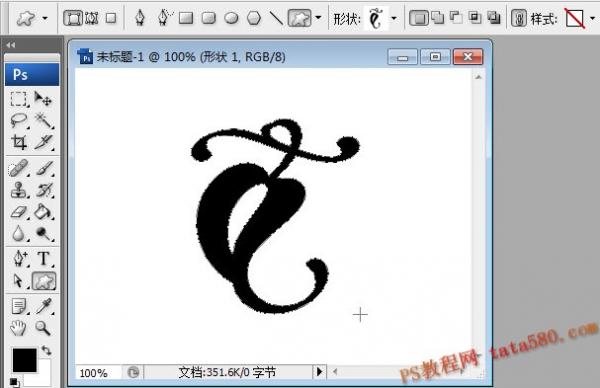Click the shape thumbnail preview

click(x=376, y=18)
